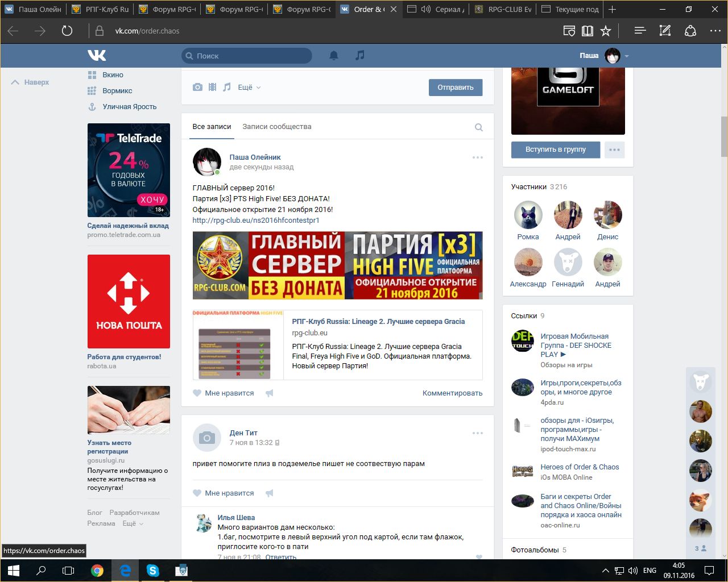Open the ГЛАВНЫЙ СЕРВЕР banner image
728x582 pixels.
point(338,265)
